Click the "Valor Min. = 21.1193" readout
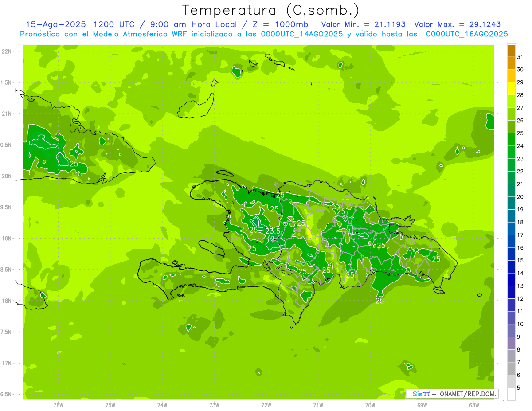The width and height of the screenshot is (532, 411). 363,24
